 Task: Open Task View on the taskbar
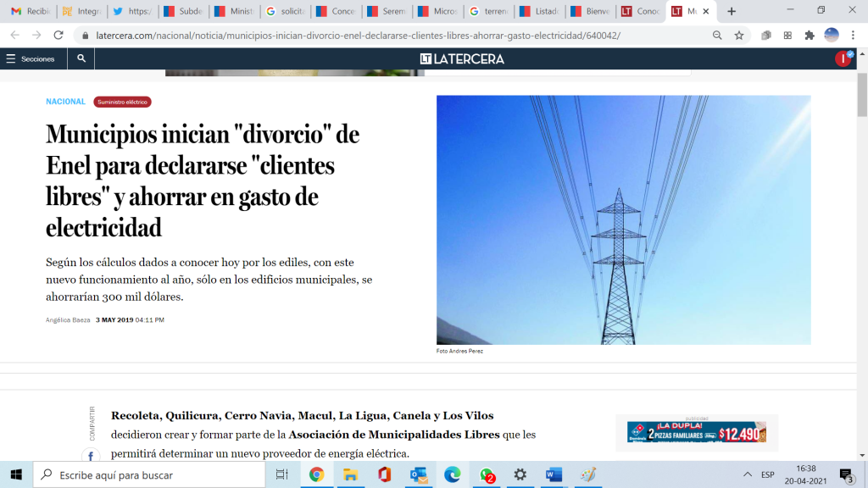click(281, 474)
